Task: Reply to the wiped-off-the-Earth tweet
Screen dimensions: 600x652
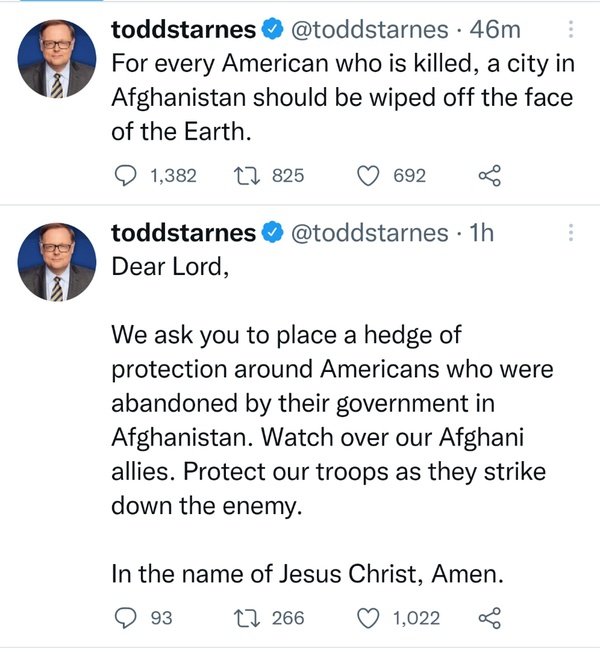Action: [124, 176]
